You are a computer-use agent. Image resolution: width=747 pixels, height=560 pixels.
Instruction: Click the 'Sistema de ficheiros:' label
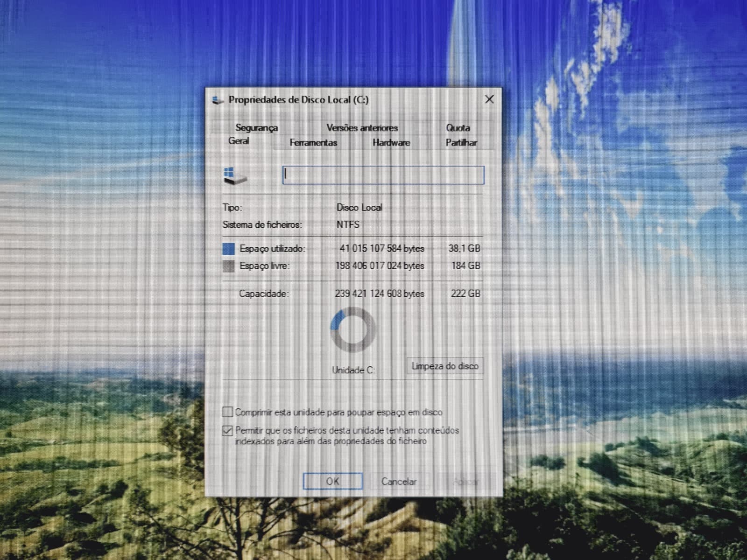(262, 224)
